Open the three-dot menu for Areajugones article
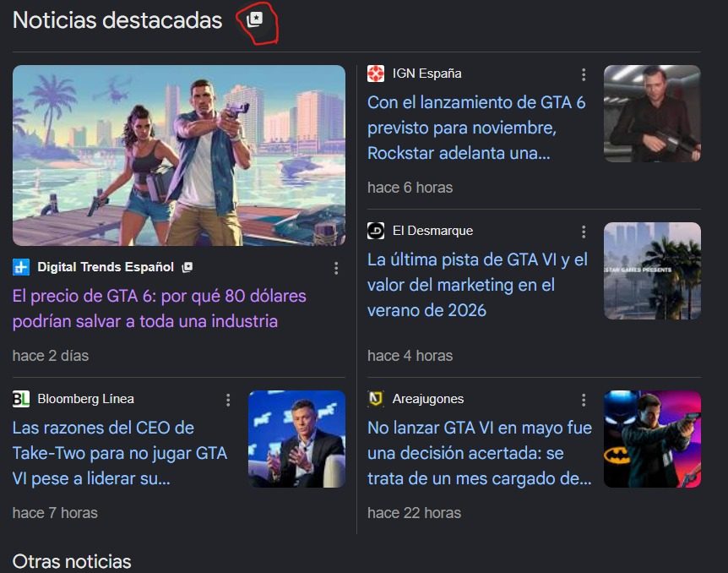728x573 pixels. pyautogui.click(x=583, y=400)
